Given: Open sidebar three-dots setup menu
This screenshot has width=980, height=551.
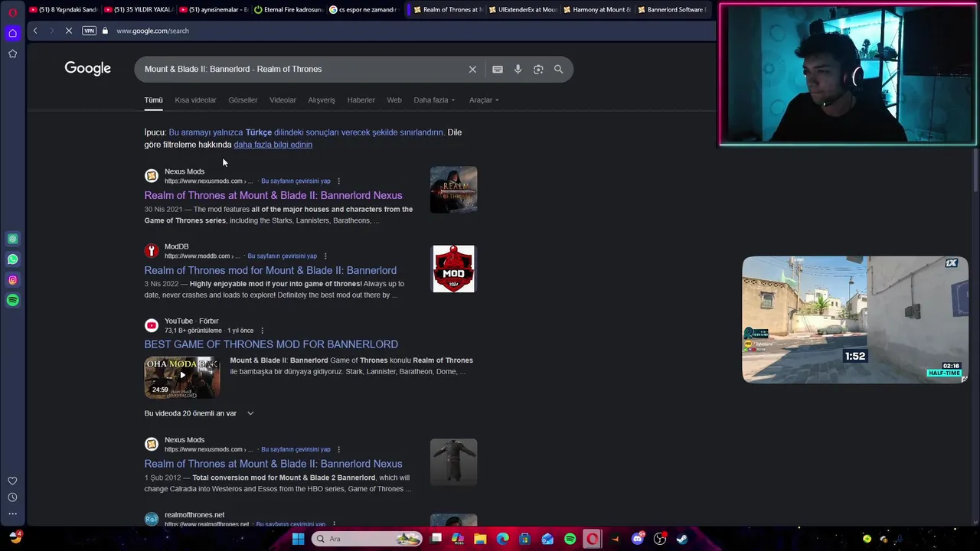Looking at the screenshot, I should 13,514.
